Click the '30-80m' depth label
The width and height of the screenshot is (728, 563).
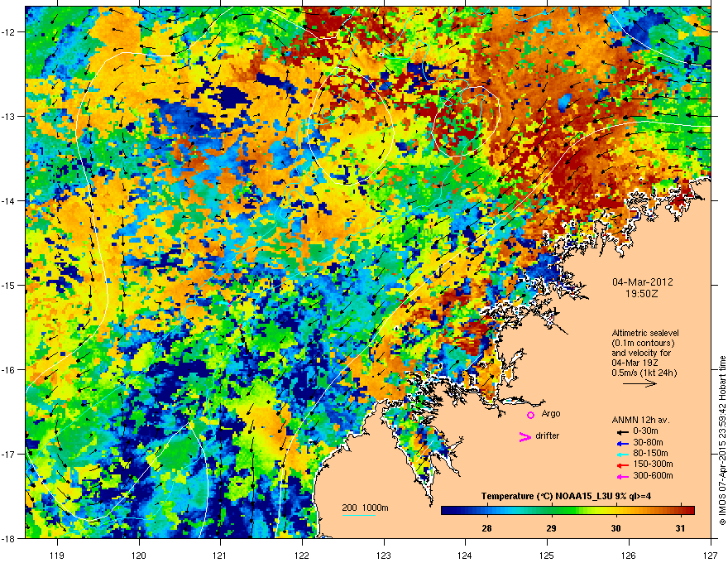pos(648,442)
